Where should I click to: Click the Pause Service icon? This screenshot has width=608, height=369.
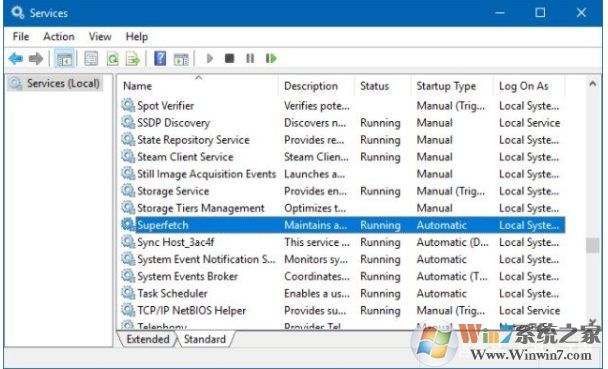(250, 59)
